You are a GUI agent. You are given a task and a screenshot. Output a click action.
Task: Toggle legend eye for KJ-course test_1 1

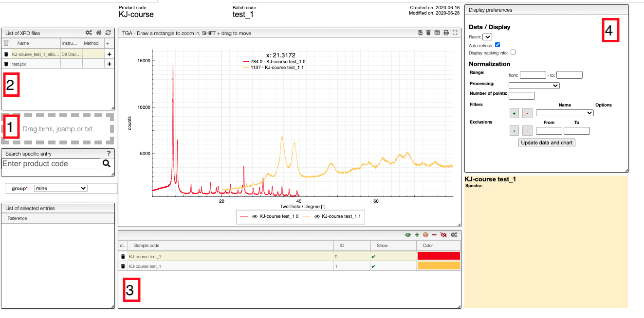pos(317,216)
